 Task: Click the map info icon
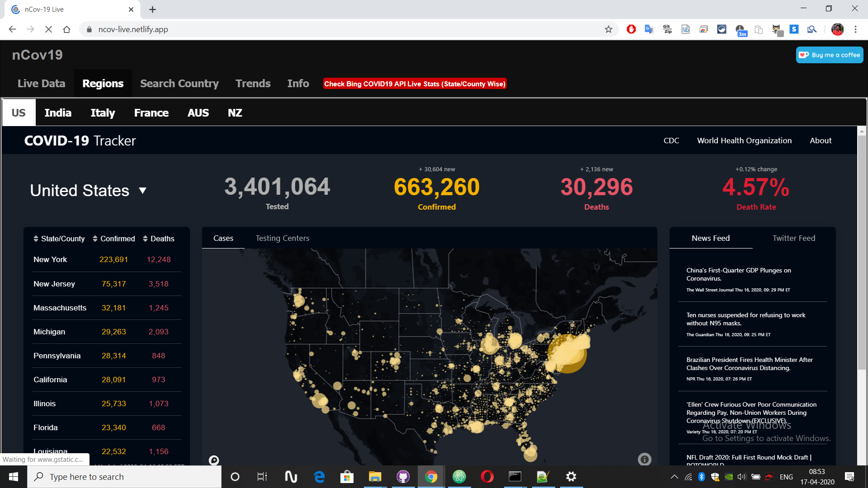point(644,459)
